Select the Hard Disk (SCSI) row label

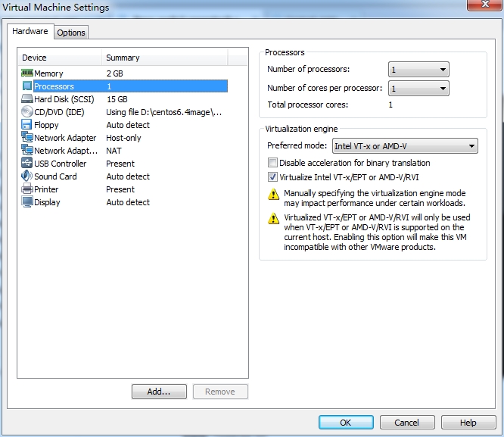tap(64, 99)
